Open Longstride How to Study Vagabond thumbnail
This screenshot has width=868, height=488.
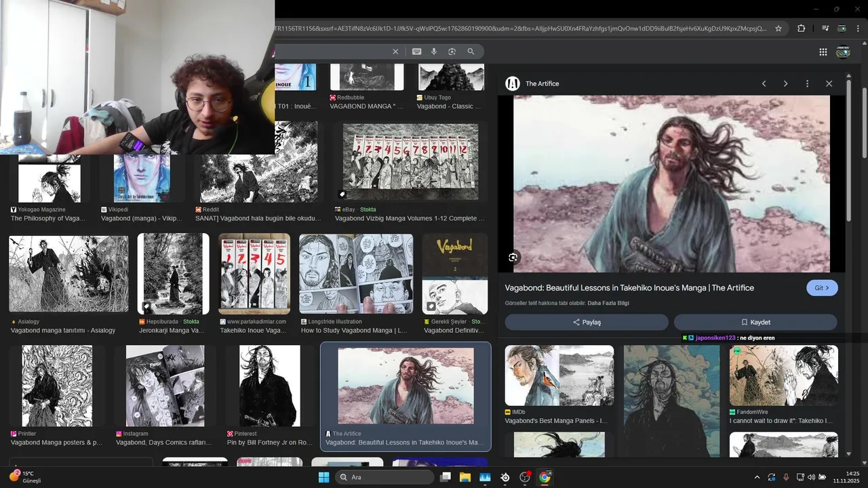[356, 274]
